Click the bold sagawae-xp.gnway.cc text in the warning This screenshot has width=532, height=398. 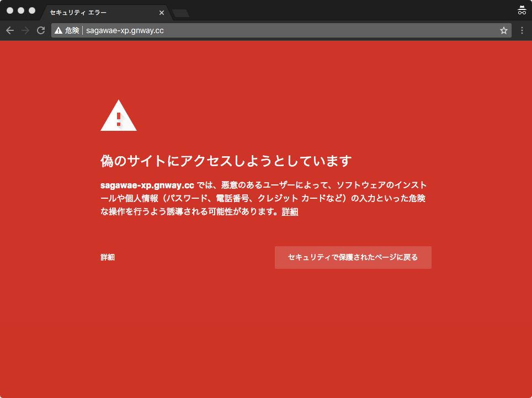(x=147, y=185)
